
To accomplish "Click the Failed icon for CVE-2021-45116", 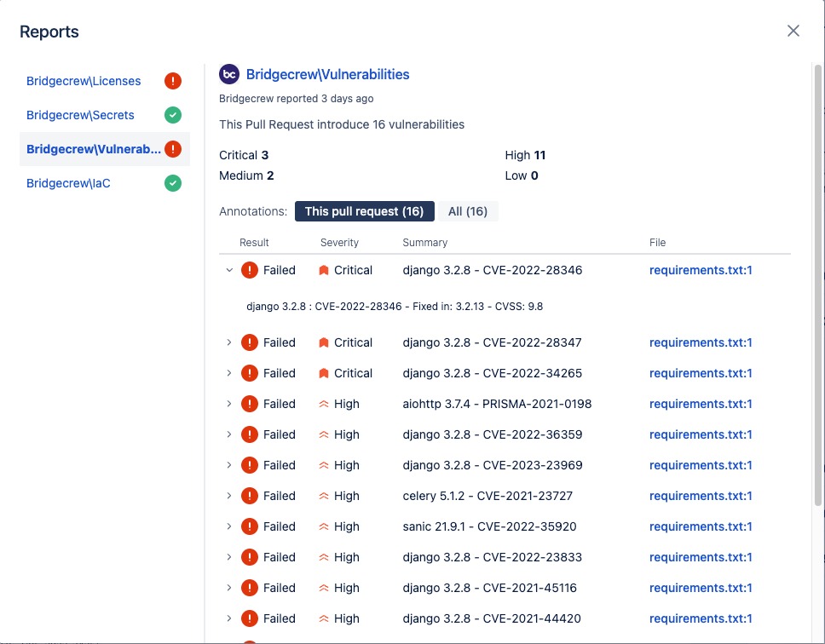I will pos(250,588).
